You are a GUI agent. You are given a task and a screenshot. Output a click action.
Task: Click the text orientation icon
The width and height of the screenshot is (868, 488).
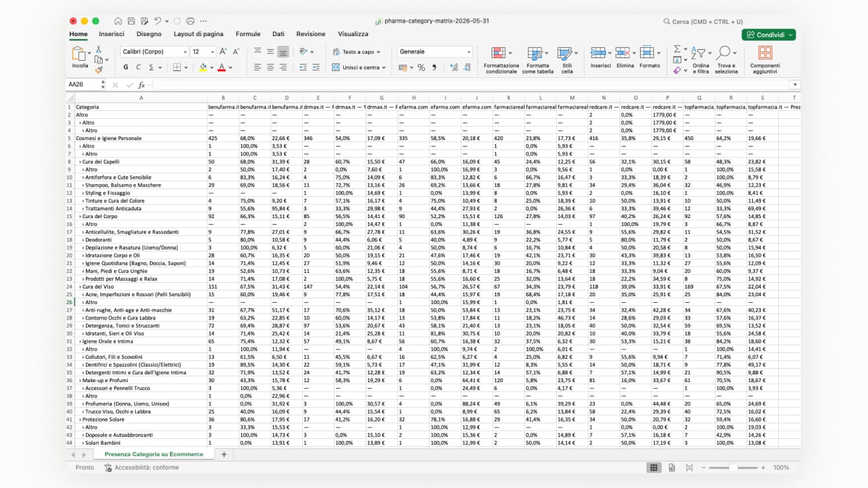coord(303,52)
